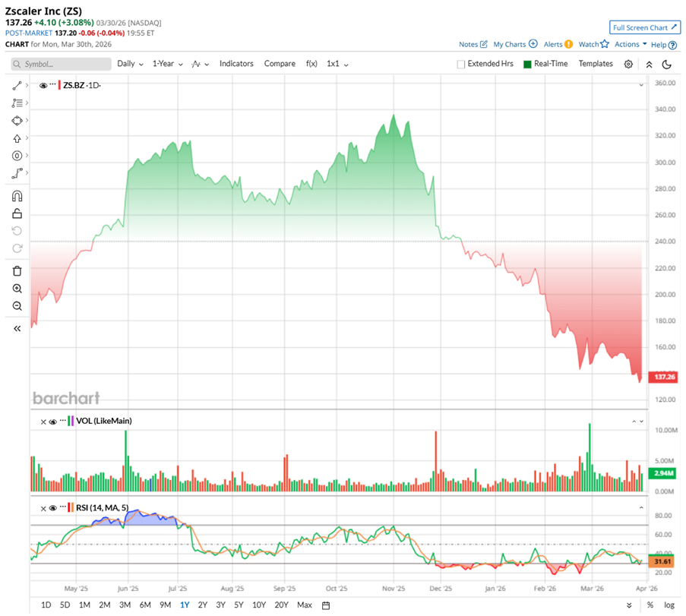The width and height of the screenshot is (686, 616).
Task: Toggle the magnet snap mode
Action: click(17, 196)
